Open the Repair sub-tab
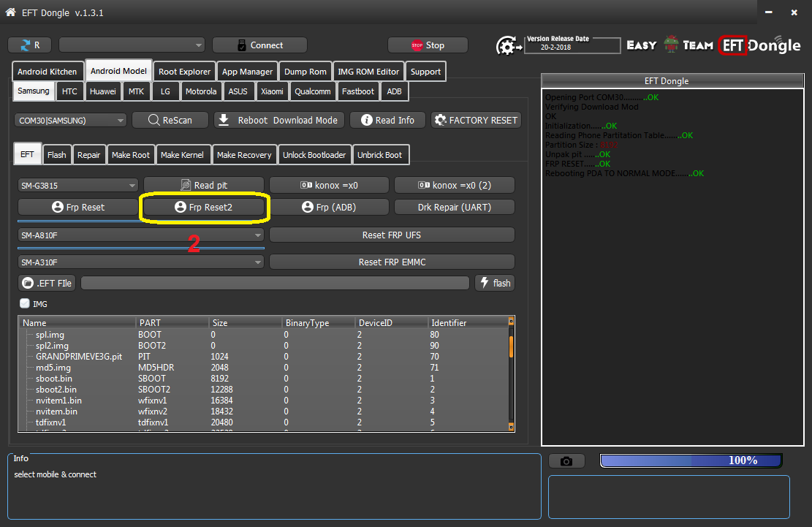 [88, 155]
